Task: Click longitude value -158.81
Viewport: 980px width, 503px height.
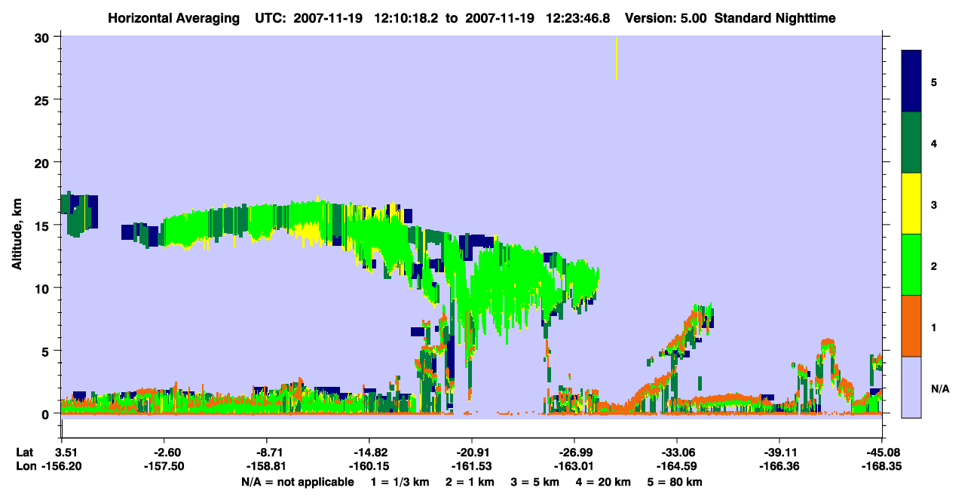Action: click(x=267, y=467)
